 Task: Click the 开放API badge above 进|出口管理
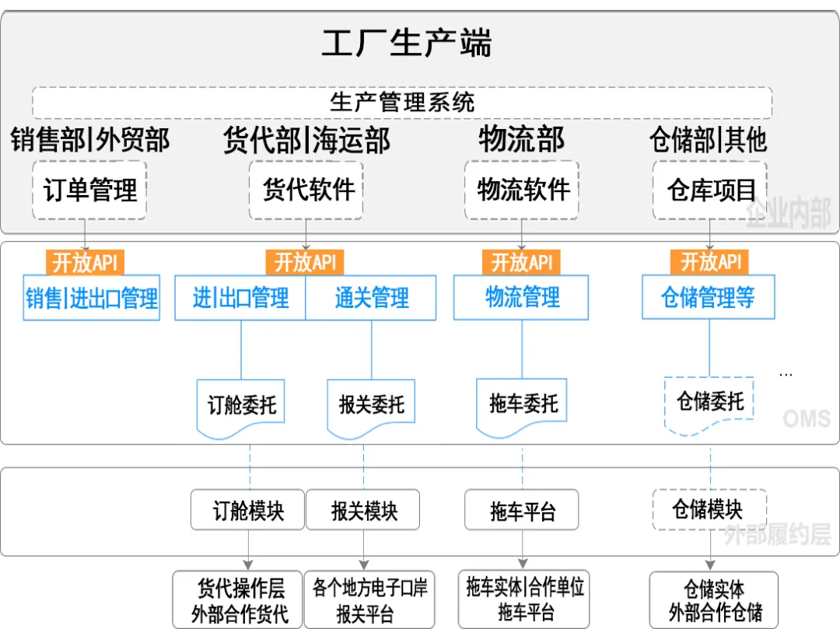click(x=305, y=263)
